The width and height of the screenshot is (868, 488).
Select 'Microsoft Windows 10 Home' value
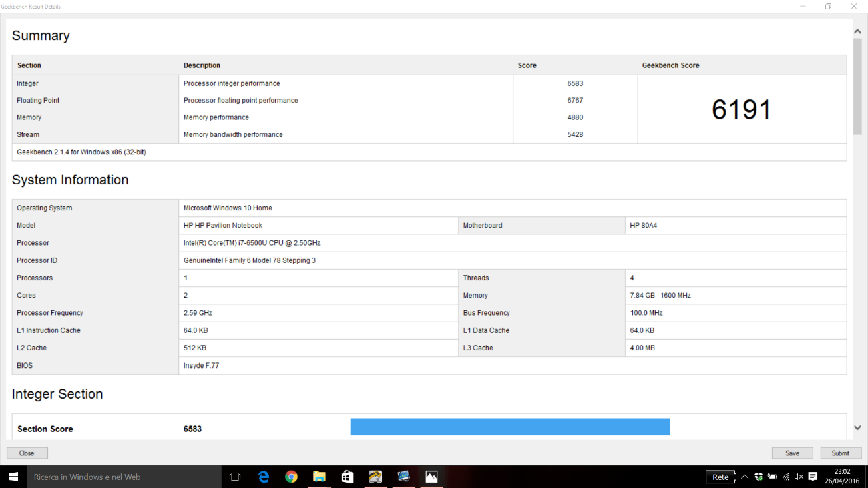point(228,208)
